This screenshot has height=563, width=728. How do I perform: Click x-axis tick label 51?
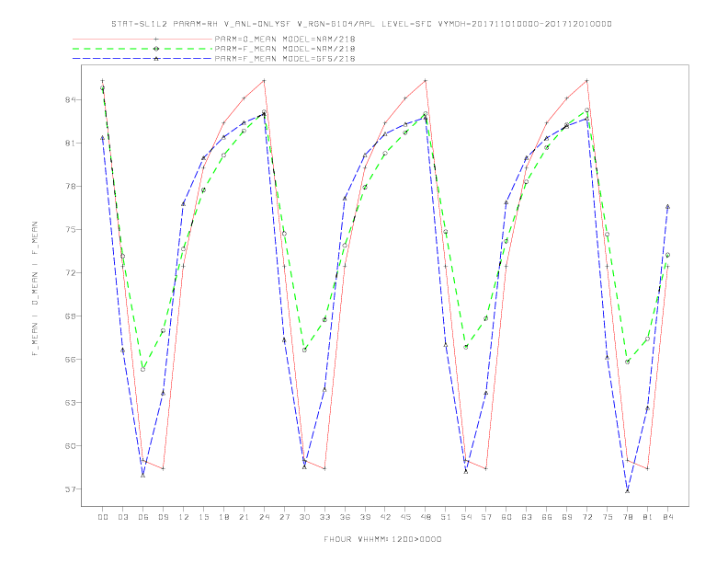446,517
